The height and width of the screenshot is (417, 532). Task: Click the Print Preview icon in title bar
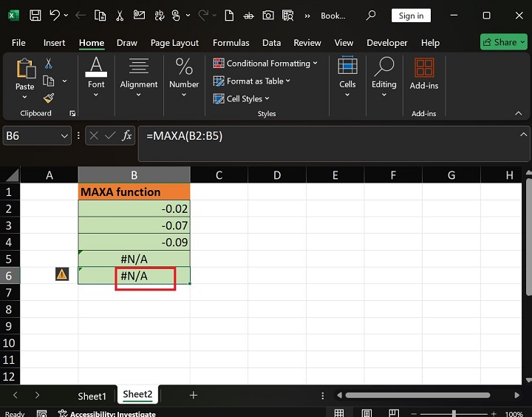tap(287, 16)
